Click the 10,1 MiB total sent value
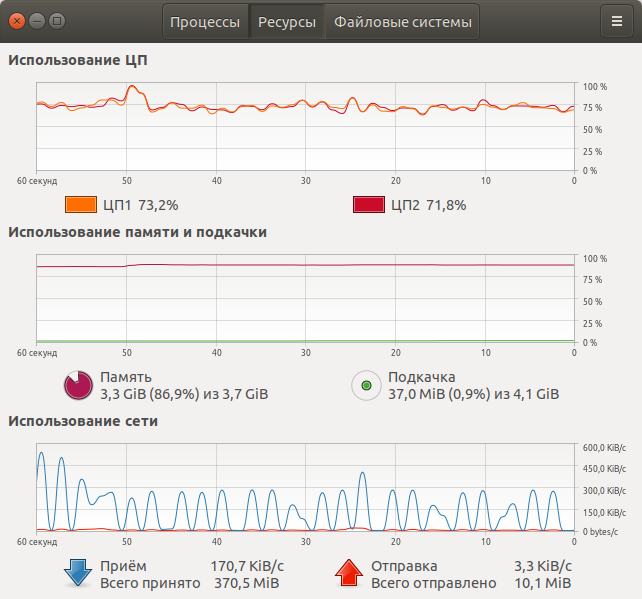 point(543,583)
